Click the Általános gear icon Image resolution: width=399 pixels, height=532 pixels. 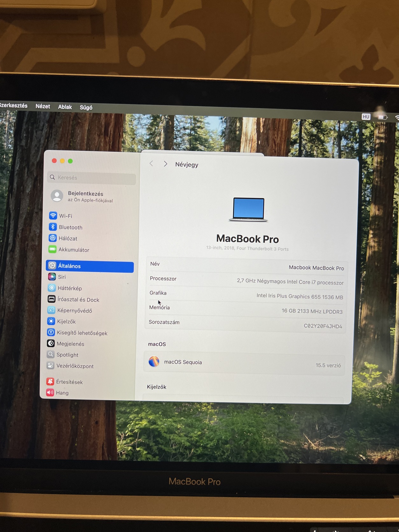[52, 265]
